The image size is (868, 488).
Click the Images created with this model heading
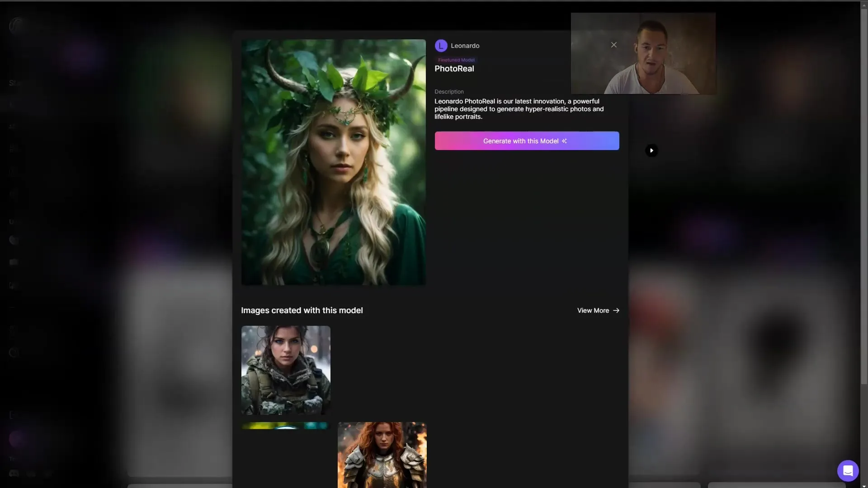tap(302, 310)
